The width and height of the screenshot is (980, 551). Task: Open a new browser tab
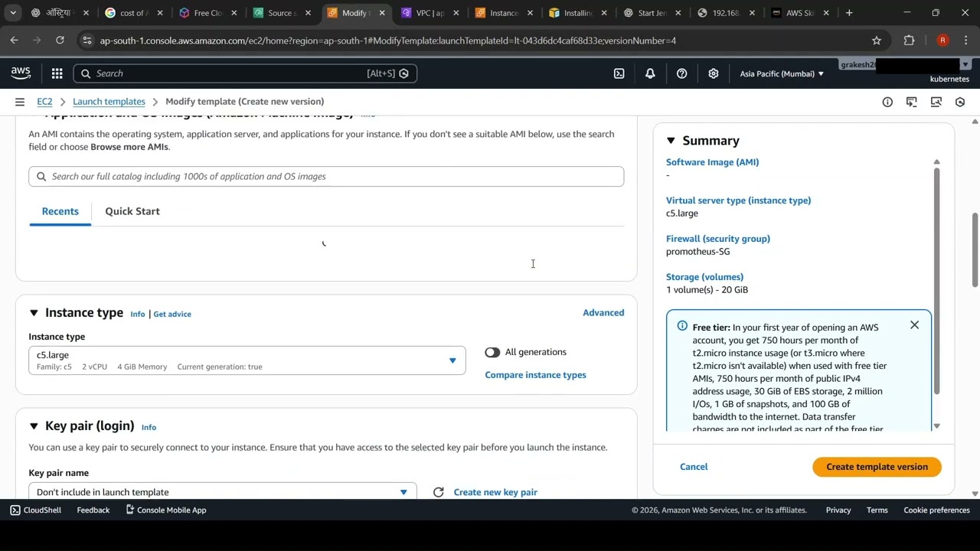click(849, 13)
